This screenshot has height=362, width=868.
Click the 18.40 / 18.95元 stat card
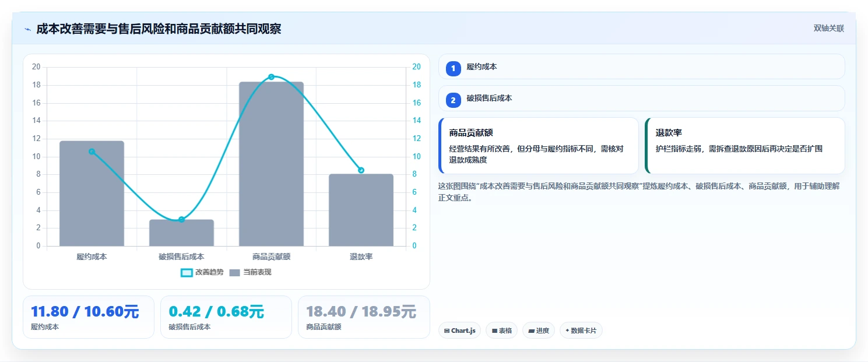[364, 317]
